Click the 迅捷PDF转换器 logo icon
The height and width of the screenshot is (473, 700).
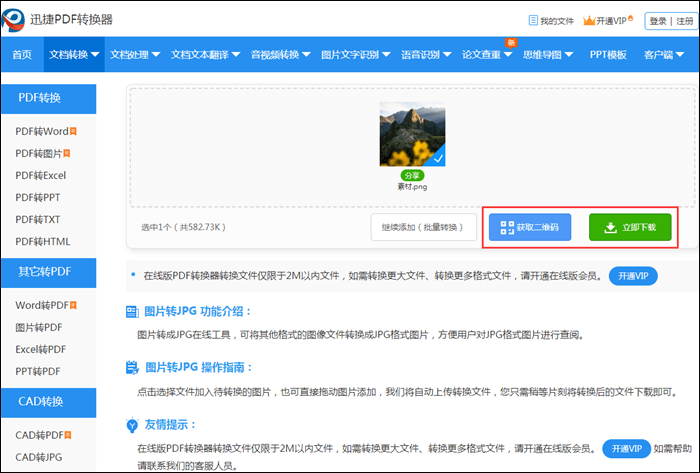13,20
